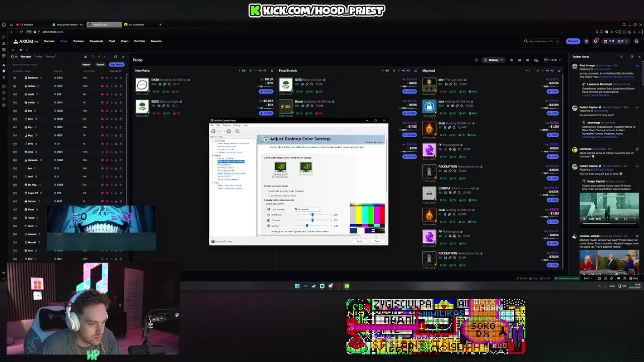Click Apply button in NVIDIA Control Panel
644x362 pixels.
(359, 241)
